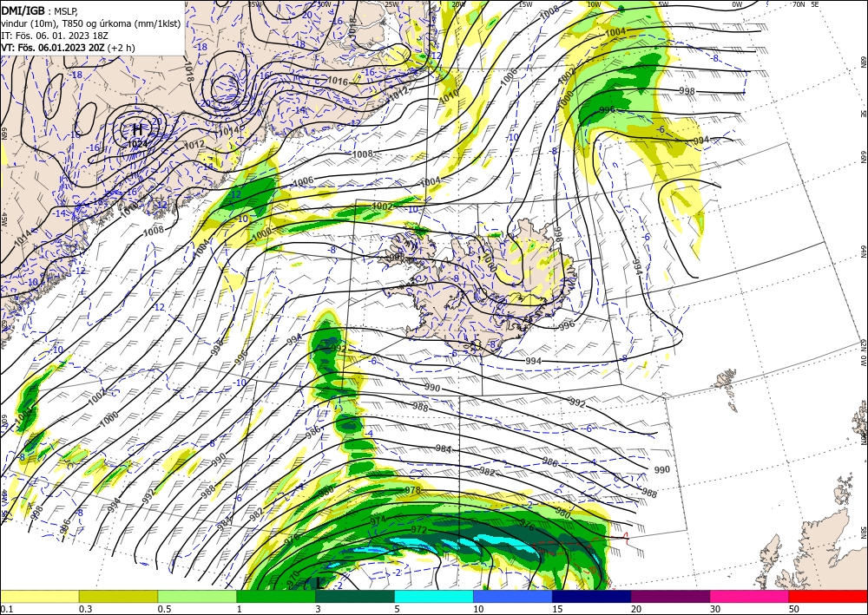Select the medium green 1–3 mm legend swatch
The width and height of the screenshot is (868, 615).
click(x=276, y=596)
